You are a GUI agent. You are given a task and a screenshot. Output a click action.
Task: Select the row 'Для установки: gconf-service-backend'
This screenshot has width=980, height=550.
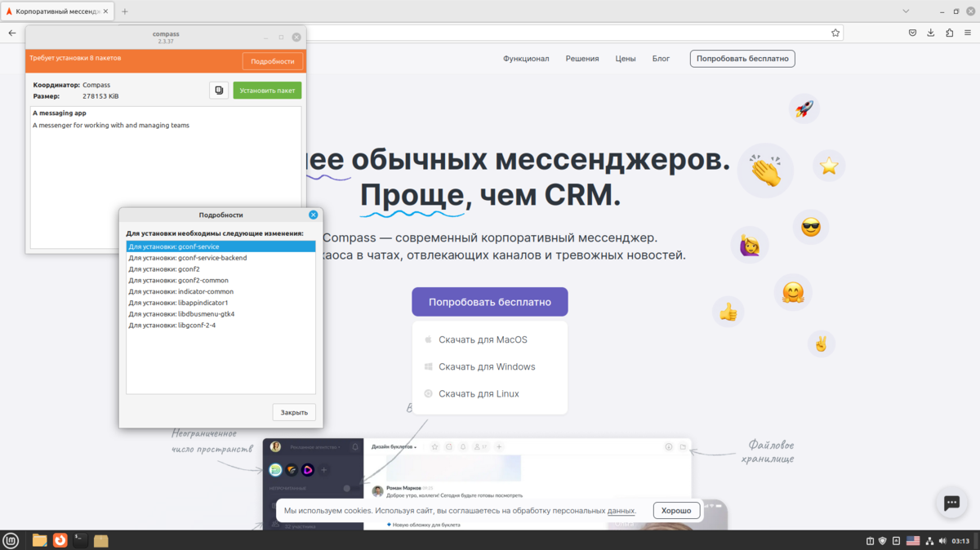(x=220, y=258)
